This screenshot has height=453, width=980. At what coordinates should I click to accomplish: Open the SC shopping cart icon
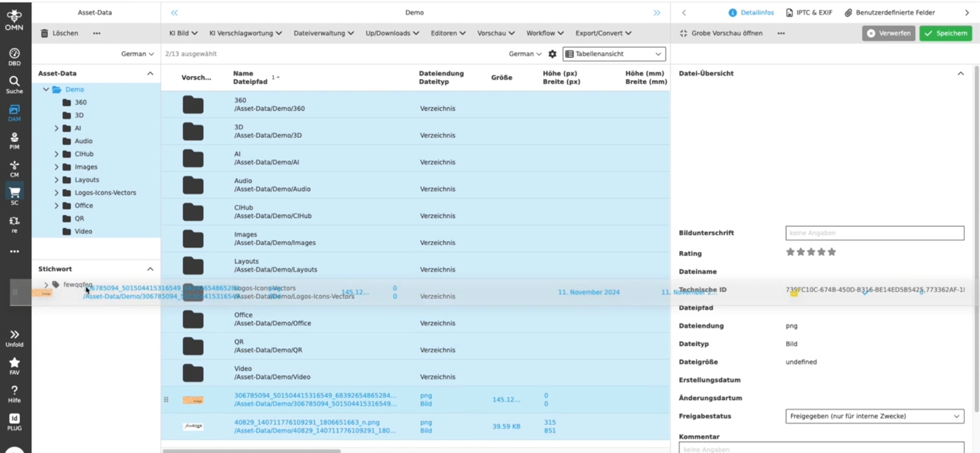tap(14, 195)
